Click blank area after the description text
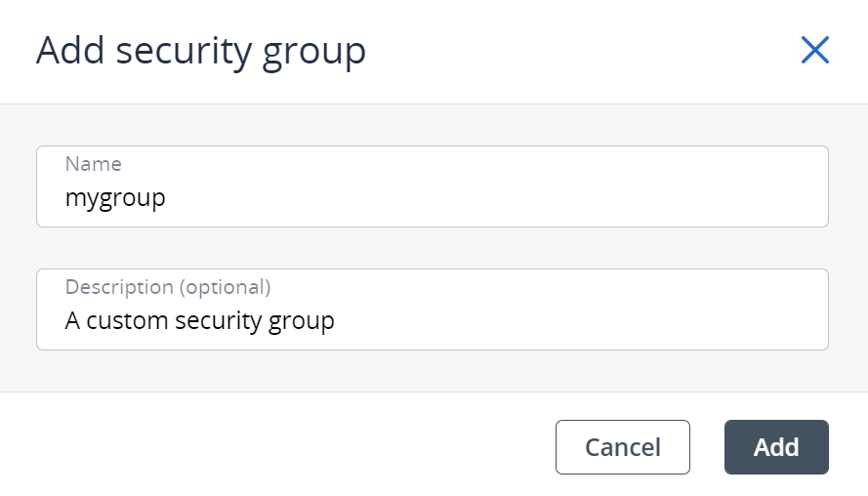Screen dimensions: 868x496 click(x=586, y=320)
